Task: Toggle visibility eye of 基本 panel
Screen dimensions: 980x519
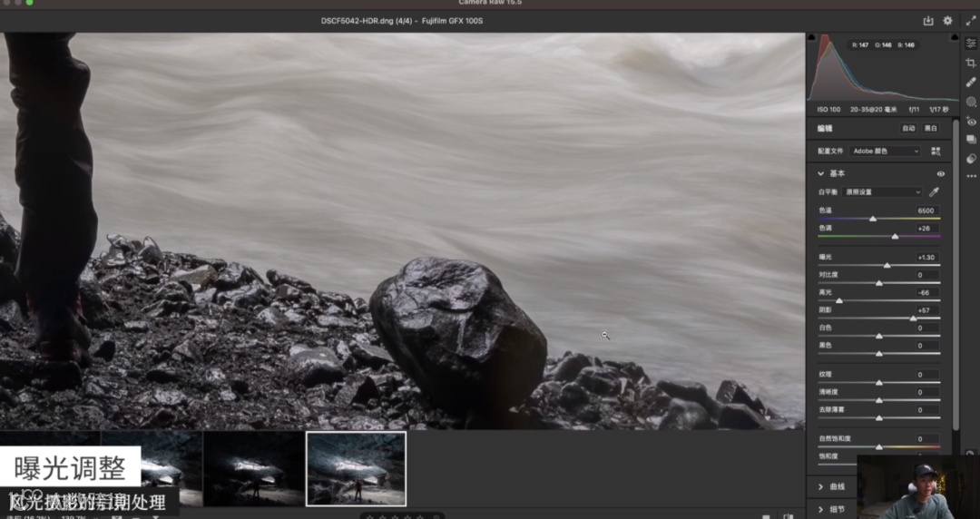Action: (x=940, y=174)
